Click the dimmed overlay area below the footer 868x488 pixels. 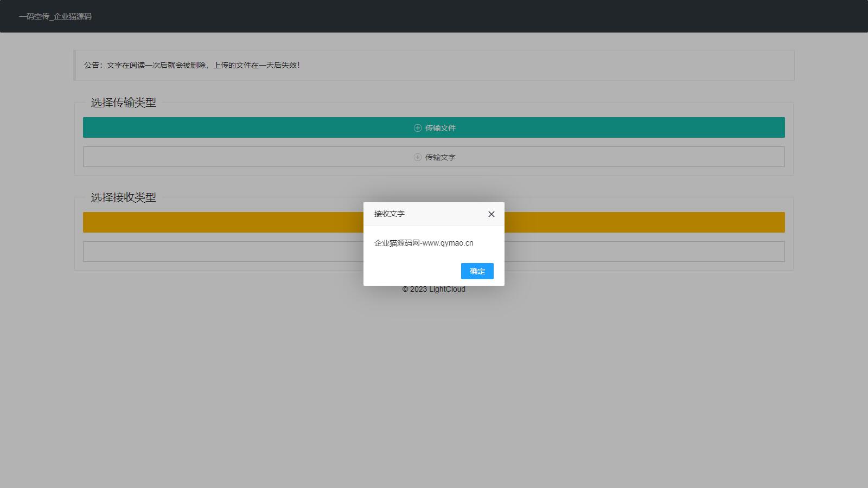[x=434, y=390]
